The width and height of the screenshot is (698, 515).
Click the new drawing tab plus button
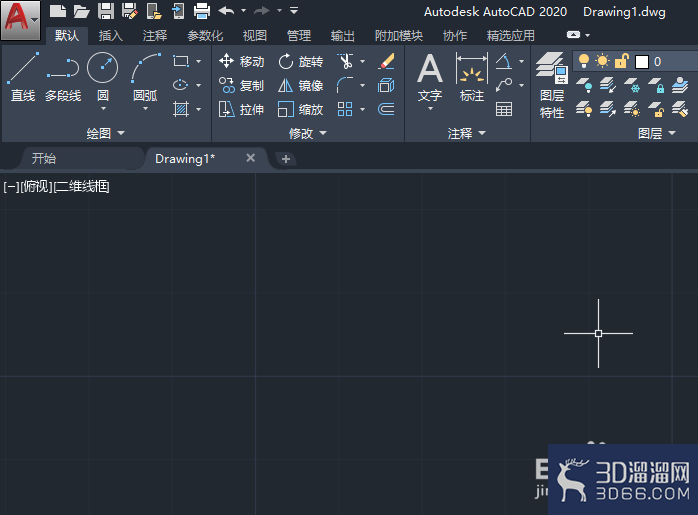[286, 159]
